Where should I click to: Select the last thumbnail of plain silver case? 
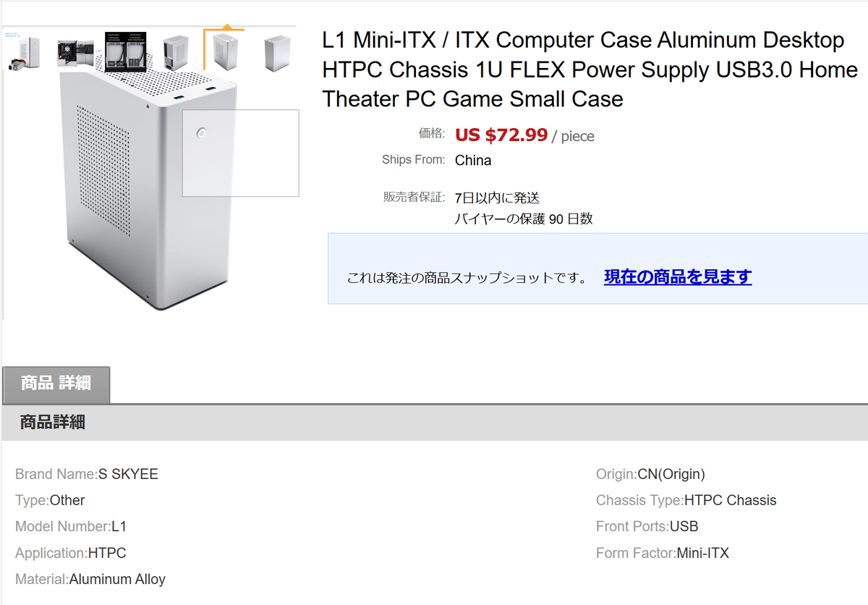coord(277,51)
